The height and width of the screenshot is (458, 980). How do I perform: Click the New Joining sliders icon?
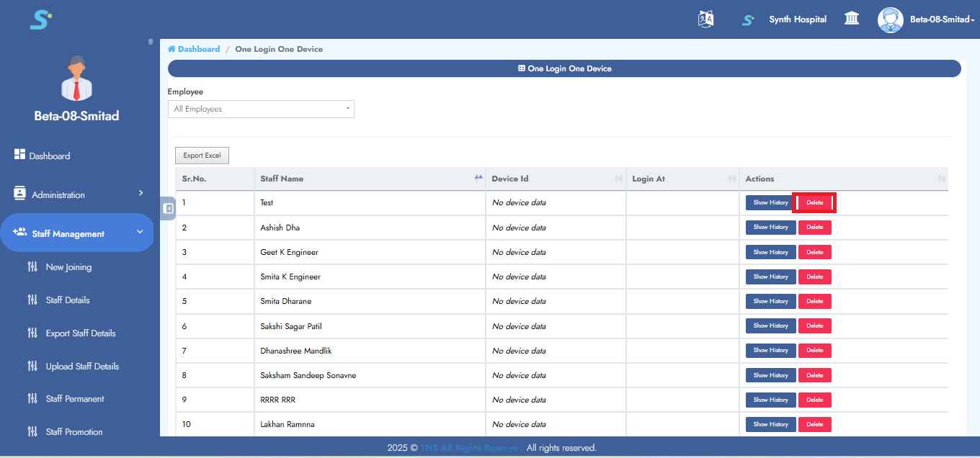pyautogui.click(x=32, y=267)
